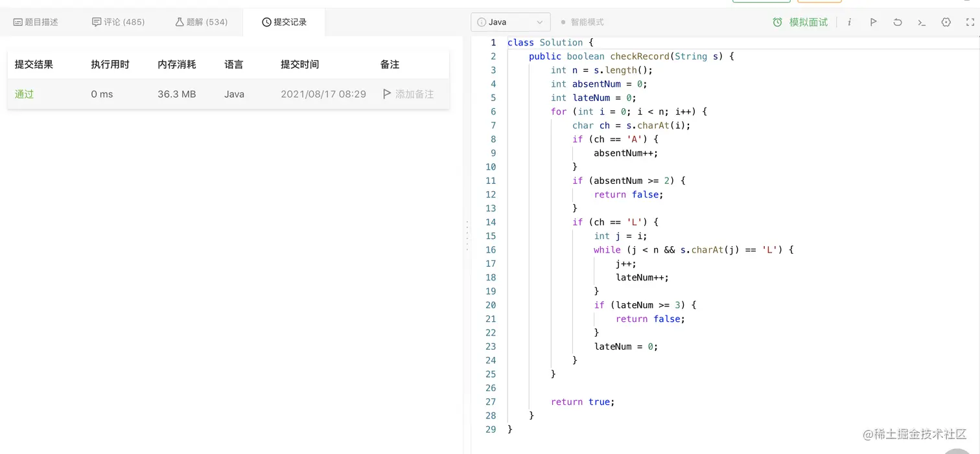Open the 题解 (534) tab
Viewport: 980px width, 454px height.
(x=202, y=22)
